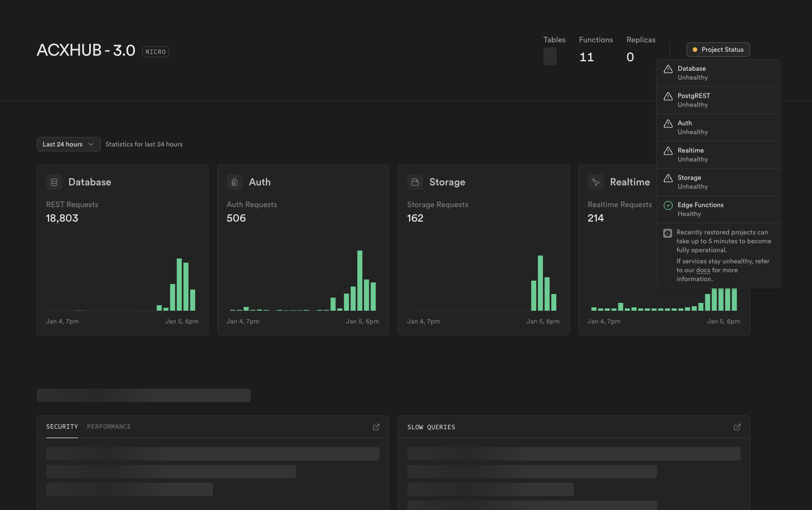
Task: Click Statistics for last 24 hours text
Action: pyautogui.click(x=144, y=144)
